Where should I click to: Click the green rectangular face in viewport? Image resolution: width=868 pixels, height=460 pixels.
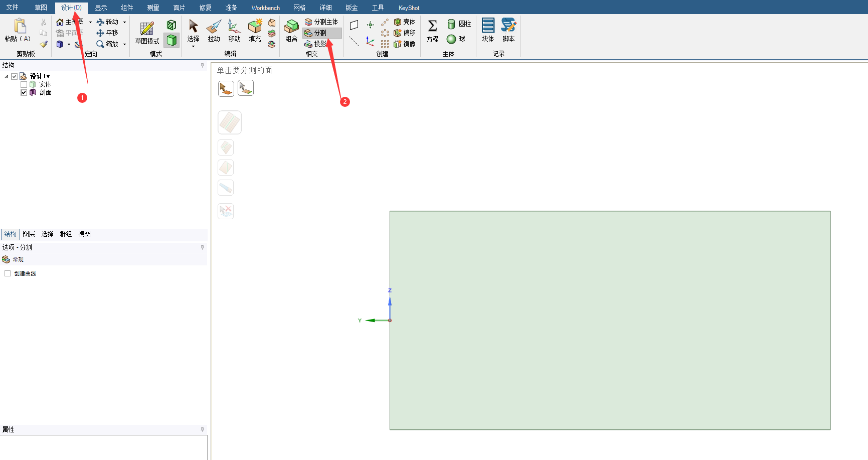click(610, 320)
